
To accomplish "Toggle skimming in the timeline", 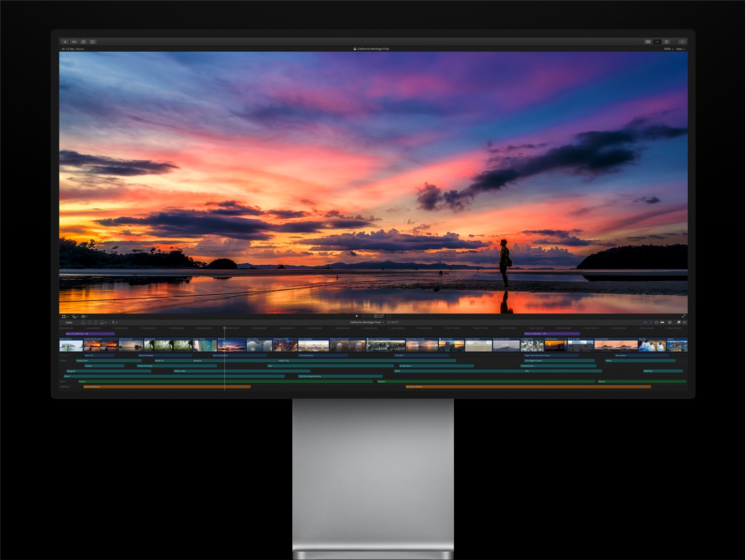I will click(x=645, y=322).
